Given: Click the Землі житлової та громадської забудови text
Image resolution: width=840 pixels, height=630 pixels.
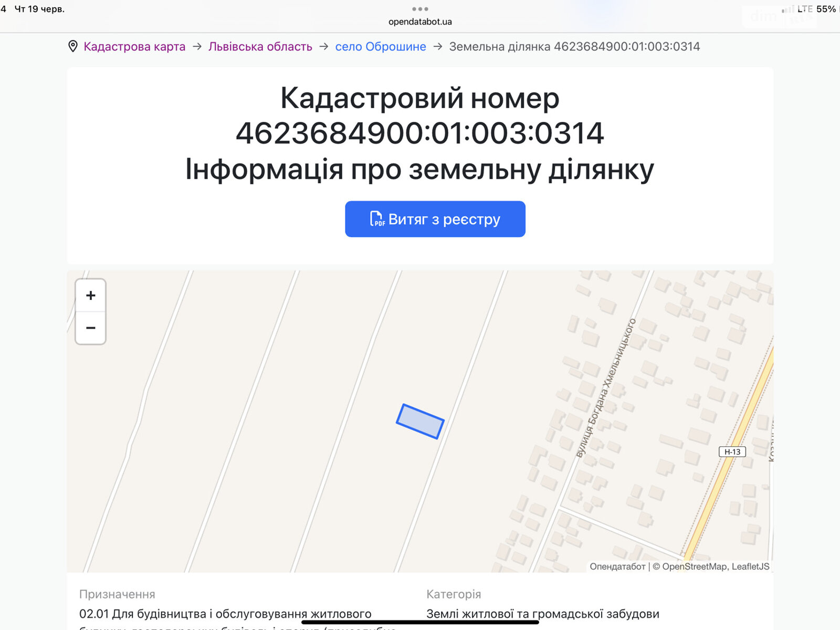Looking at the screenshot, I should coord(543,614).
